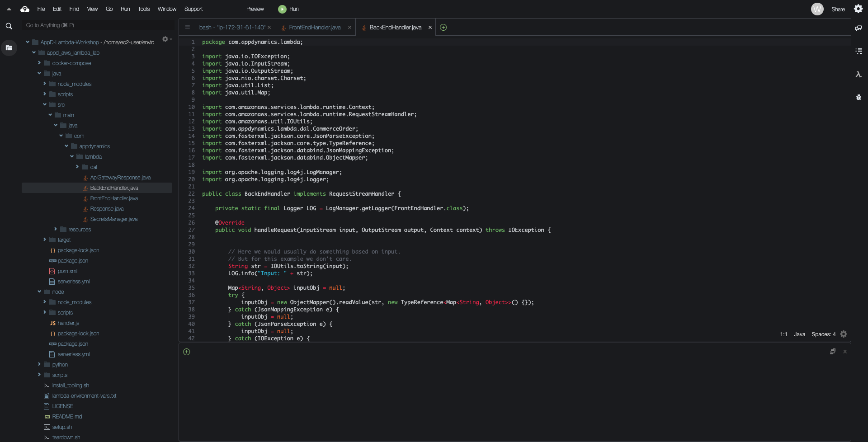Click the green plus to open a new editor tab
868x442 pixels.
tap(443, 28)
